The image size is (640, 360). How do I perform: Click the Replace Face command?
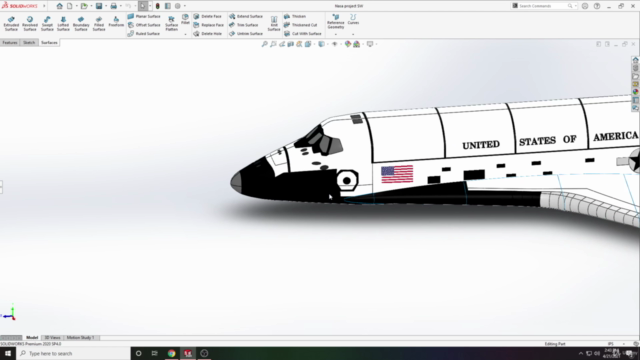(209, 25)
